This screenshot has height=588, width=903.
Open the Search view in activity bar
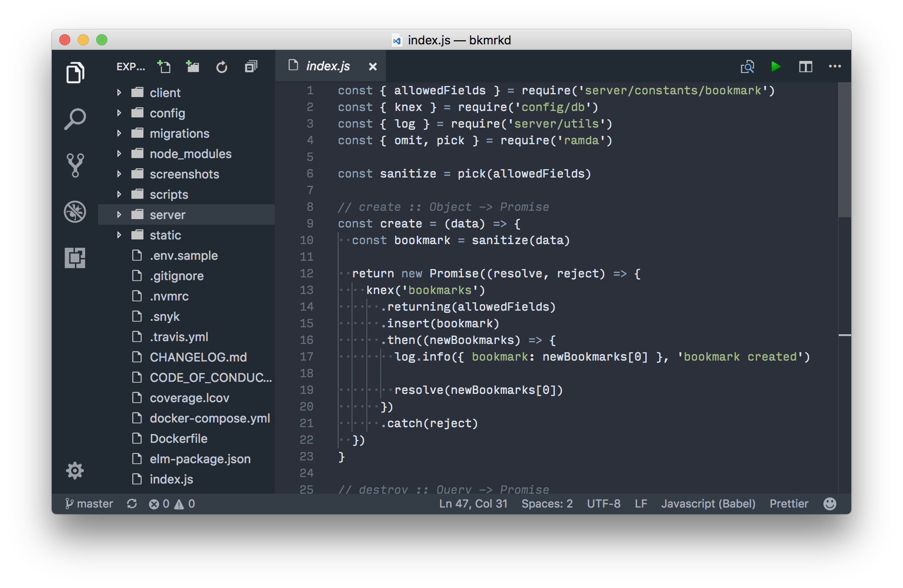(75, 119)
